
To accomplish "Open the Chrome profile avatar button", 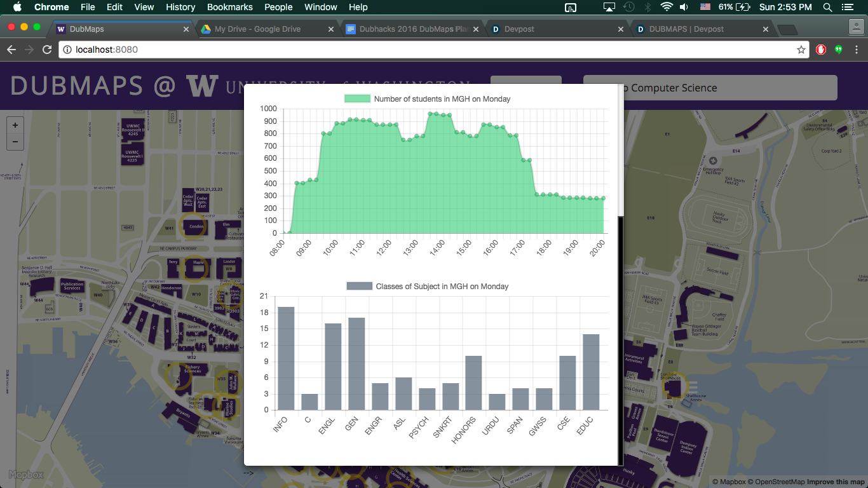I will (x=857, y=27).
